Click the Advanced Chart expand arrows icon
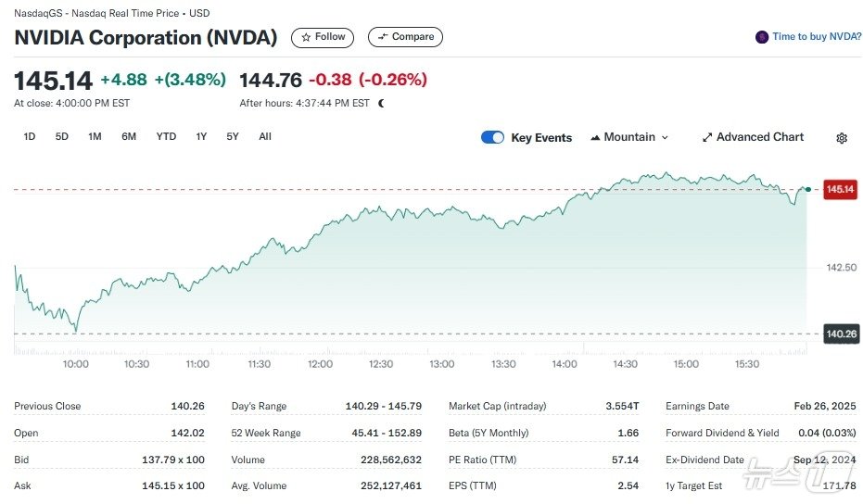The width and height of the screenshot is (863, 504). pos(707,138)
